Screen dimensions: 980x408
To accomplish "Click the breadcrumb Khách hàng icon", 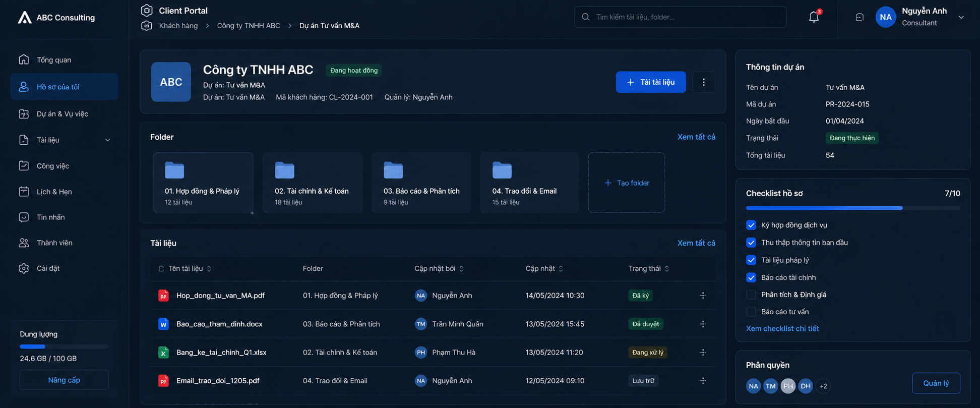I will 147,26.
